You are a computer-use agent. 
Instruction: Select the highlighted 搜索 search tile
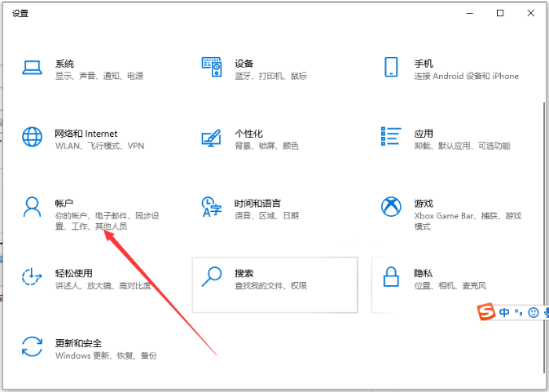[x=274, y=284]
